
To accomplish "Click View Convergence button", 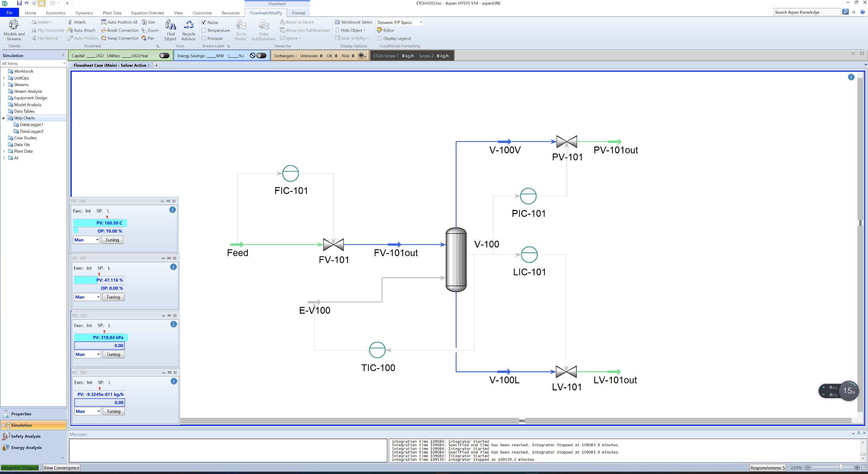I will [61, 468].
